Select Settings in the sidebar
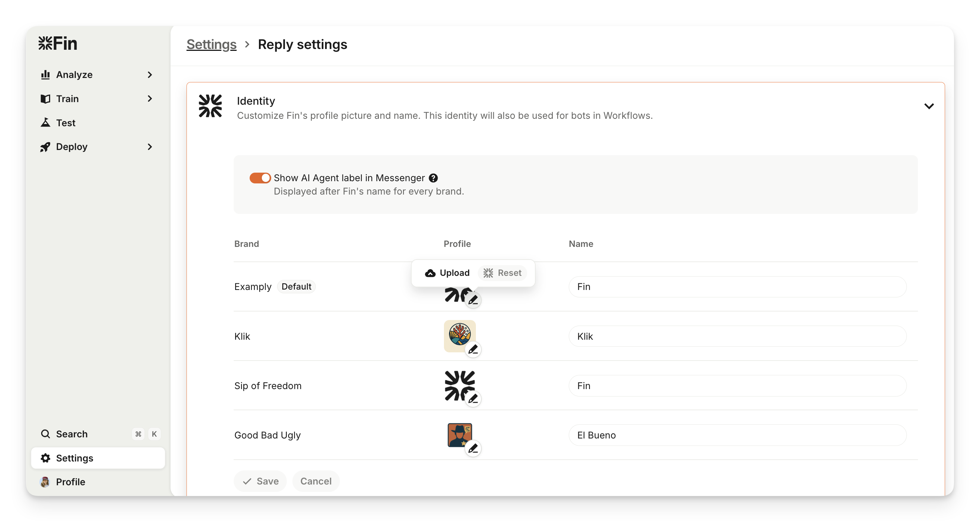The height and width of the screenshot is (522, 980). click(x=74, y=458)
